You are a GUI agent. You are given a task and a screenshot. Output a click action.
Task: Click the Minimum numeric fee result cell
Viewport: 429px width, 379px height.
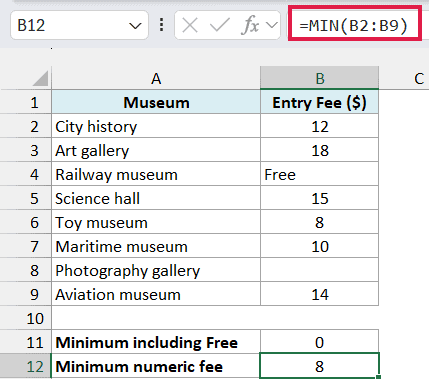pyautogui.click(x=319, y=366)
